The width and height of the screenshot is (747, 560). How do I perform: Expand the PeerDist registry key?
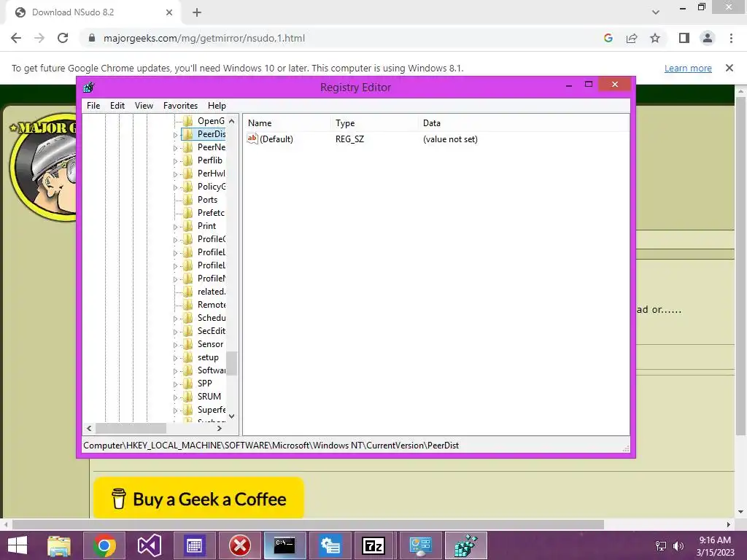point(175,135)
